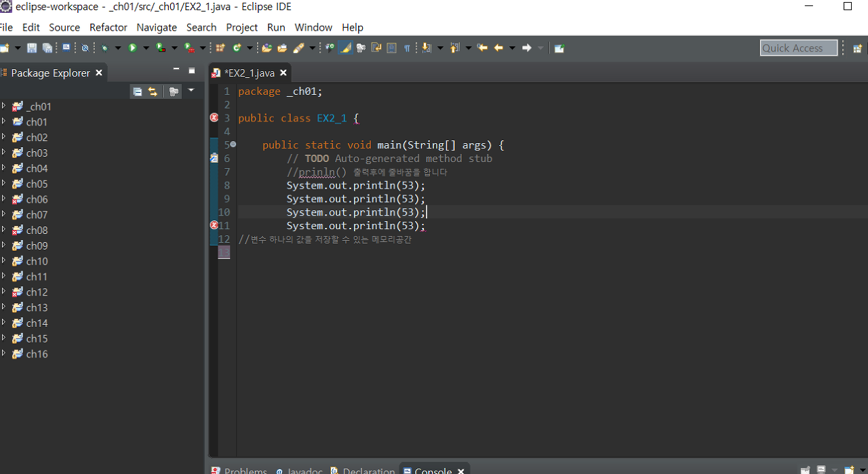Click line number 12 in the gutter

224,239
